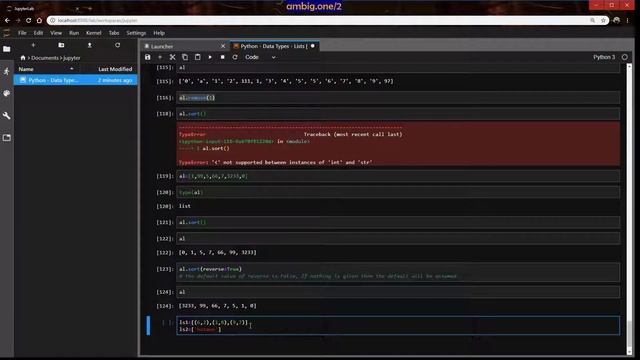The image size is (640, 360).
Task: Open the File menu
Action: [x=22, y=33]
